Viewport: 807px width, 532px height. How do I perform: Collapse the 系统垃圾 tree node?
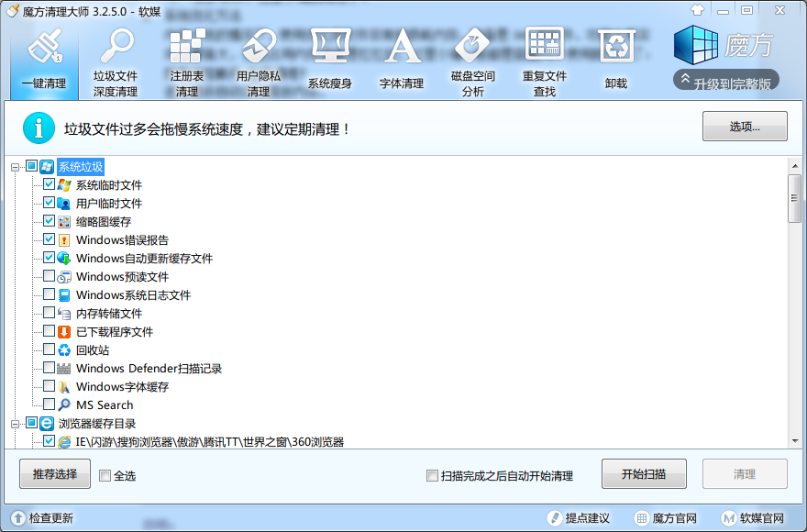click(x=15, y=167)
